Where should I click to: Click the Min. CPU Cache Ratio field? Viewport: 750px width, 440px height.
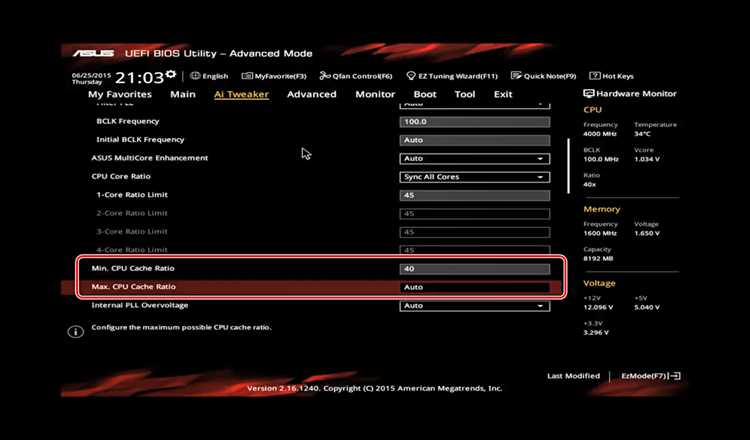(x=474, y=269)
